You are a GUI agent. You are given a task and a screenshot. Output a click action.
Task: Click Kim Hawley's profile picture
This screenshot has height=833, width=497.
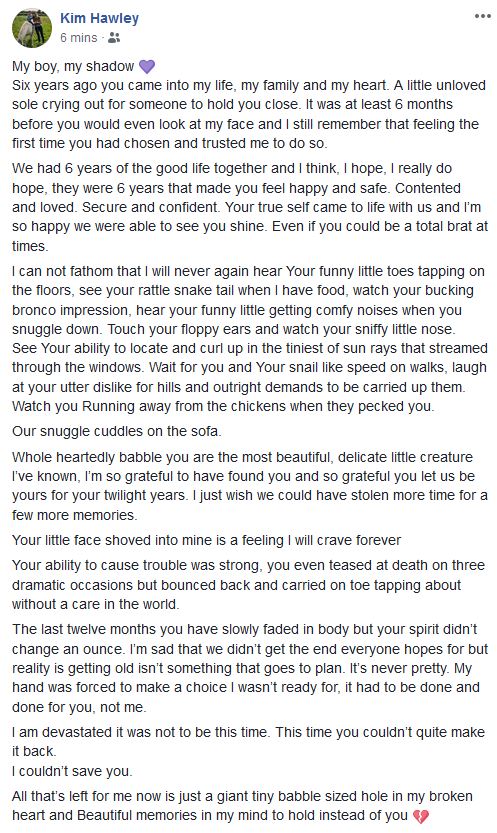(x=32, y=28)
